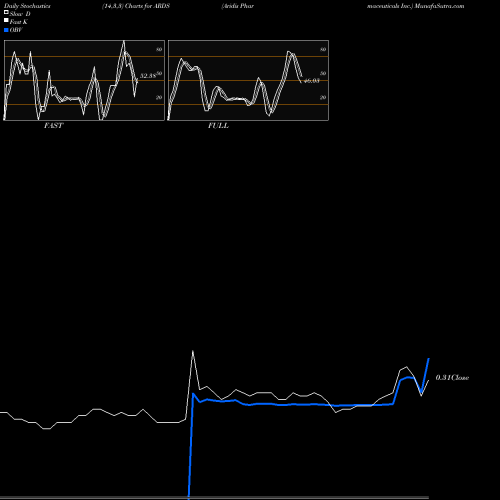Open the FAST stochastic chart thumbnail
500x500 pixels.
click(x=84, y=80)
